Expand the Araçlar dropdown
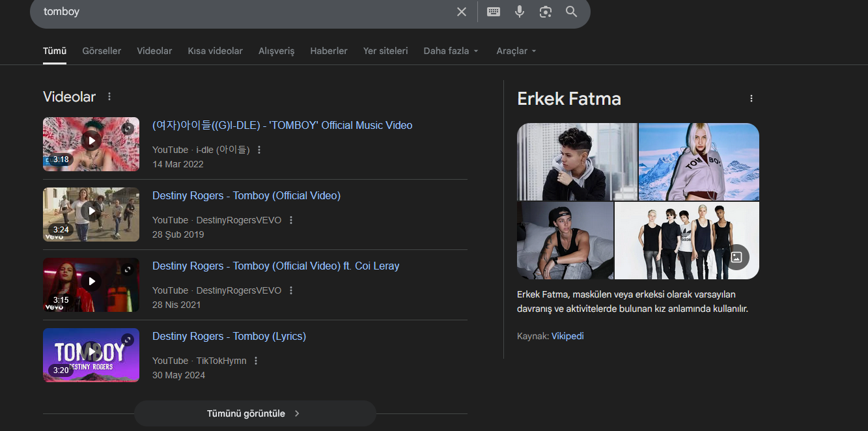The height and width of the screenshot is (431, 868). (516, 51)
